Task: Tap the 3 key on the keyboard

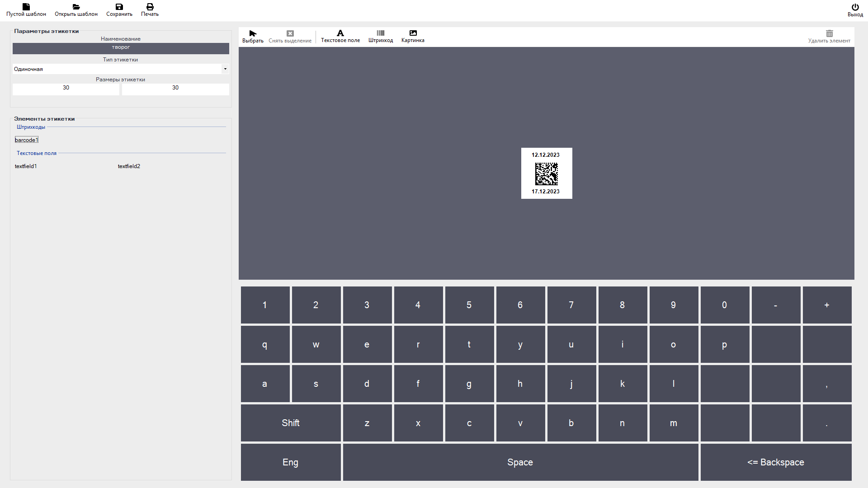Action: (368, 305)
